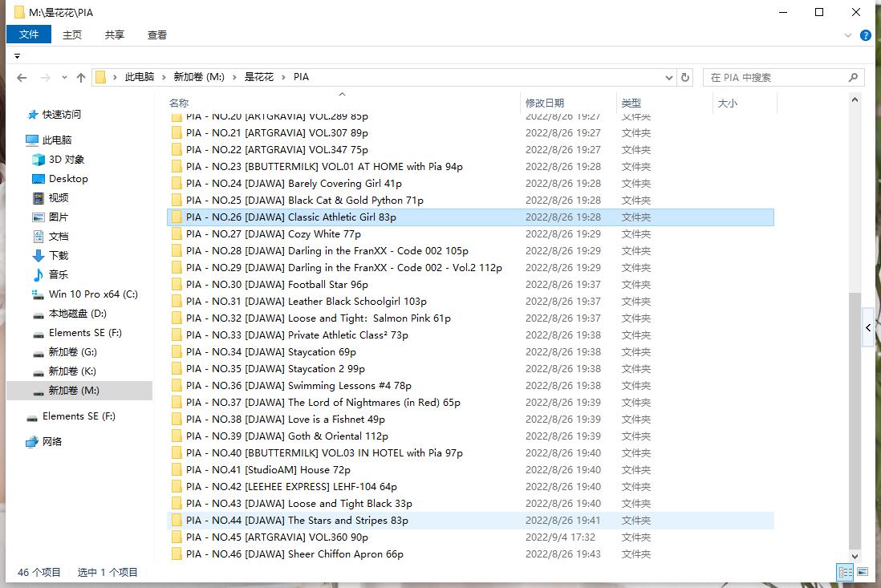Switch to the 查看 ribbon tab
This screenshot has height=588, width=881.
point(156,34)
